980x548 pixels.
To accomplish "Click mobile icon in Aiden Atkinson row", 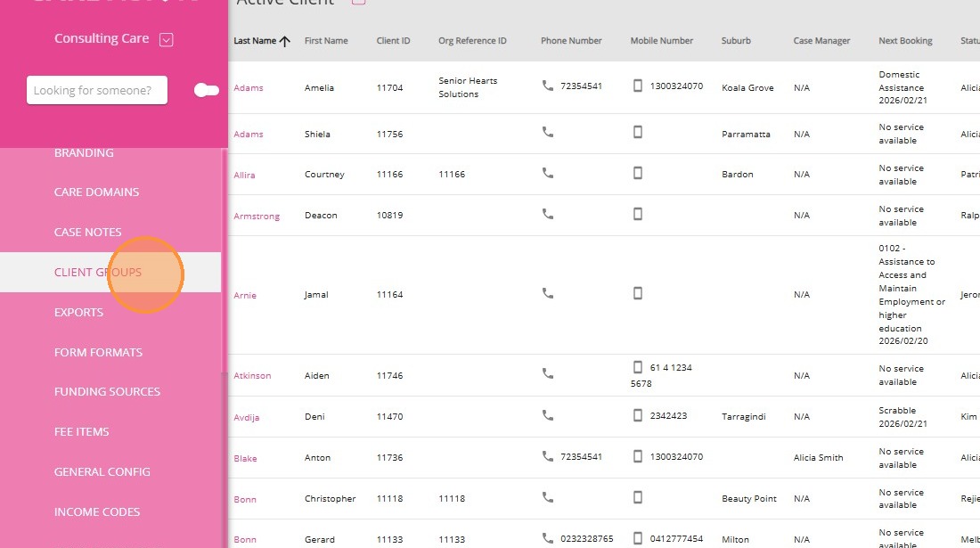I will click(x=638, y=367).
